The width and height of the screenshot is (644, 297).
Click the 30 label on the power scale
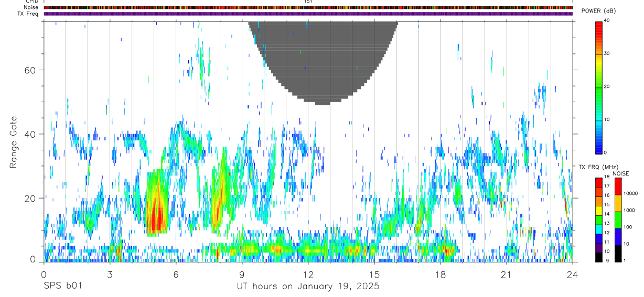tap(607, 53)
